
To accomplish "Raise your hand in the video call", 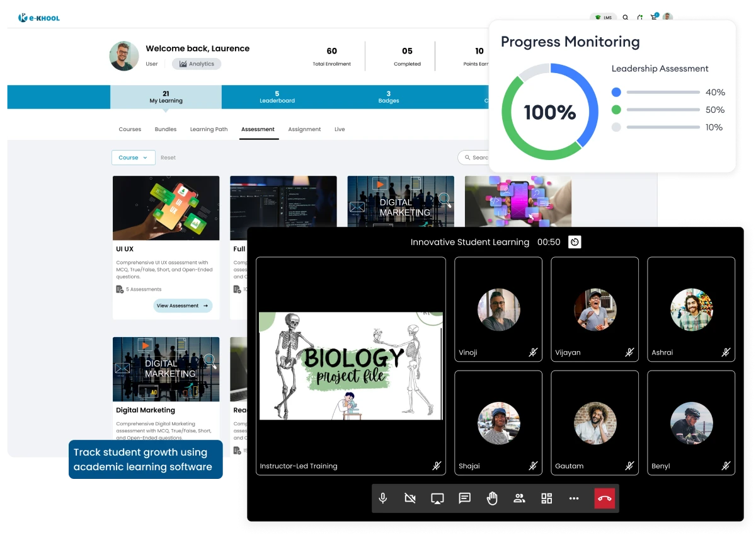I will click(492, 498).
